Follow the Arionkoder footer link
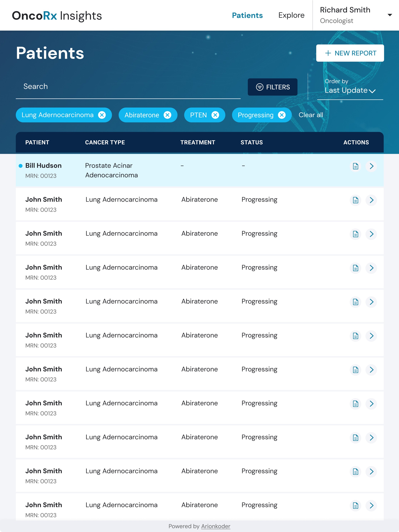399x532 pixels. [216, 526]
